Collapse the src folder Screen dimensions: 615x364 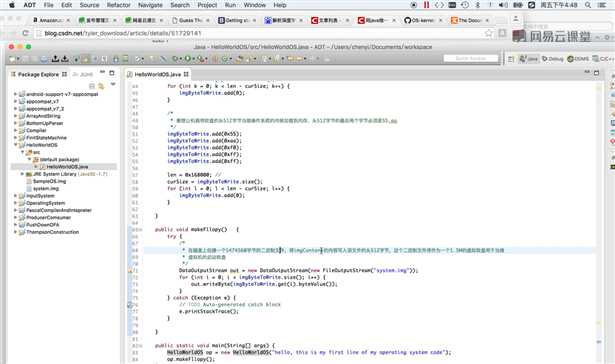[x=22, y=152]
